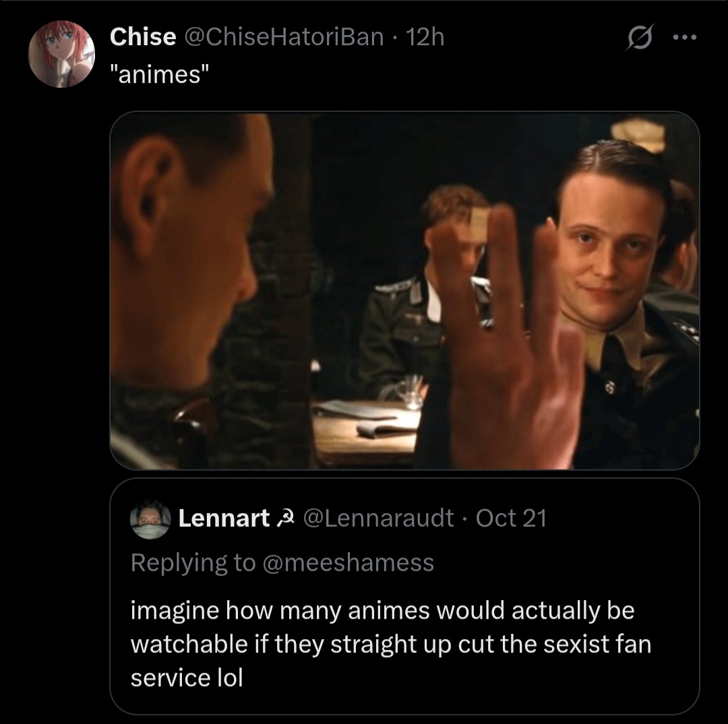The image size is (728, 724).
Task: Open Chise's profile avatar
Action: pyautogui.click(x=61, y=55)
